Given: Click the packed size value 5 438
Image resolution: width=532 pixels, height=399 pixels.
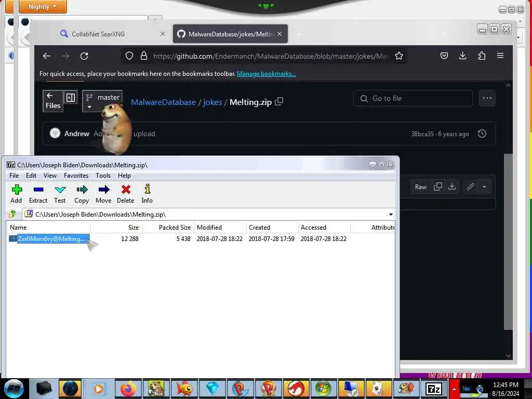Looking at the screenshot, I should point(183,239).
